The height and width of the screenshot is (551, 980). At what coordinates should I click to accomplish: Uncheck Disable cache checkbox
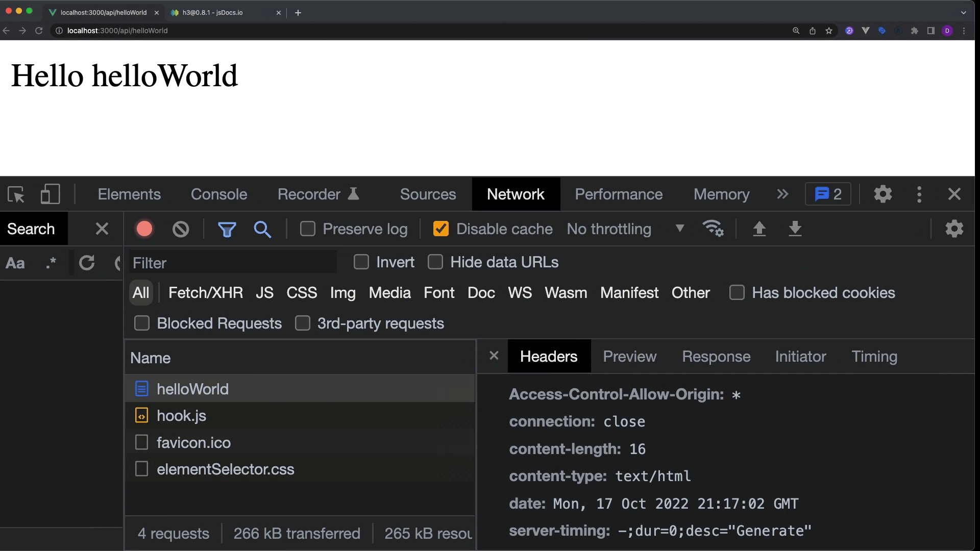[440, 229]
